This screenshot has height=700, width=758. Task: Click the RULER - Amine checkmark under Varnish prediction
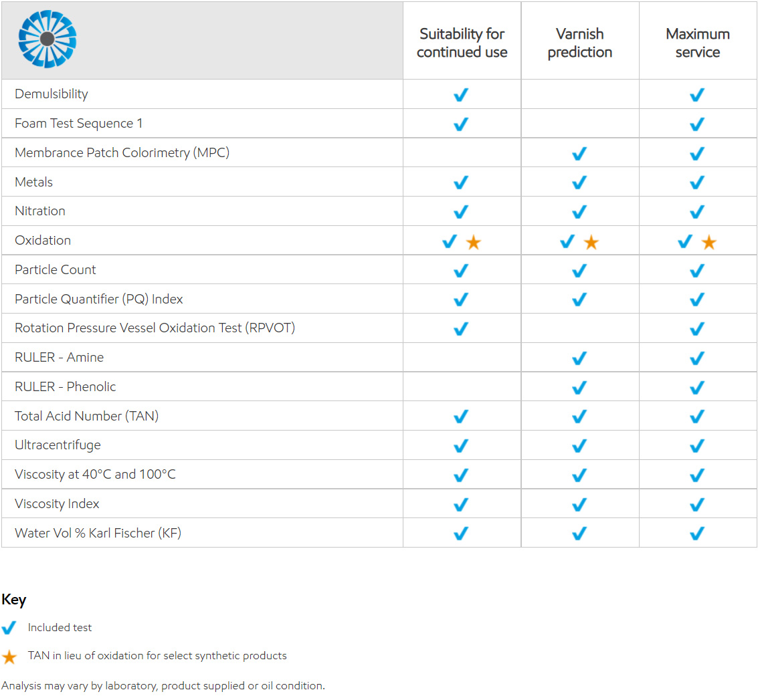(579, 358)
